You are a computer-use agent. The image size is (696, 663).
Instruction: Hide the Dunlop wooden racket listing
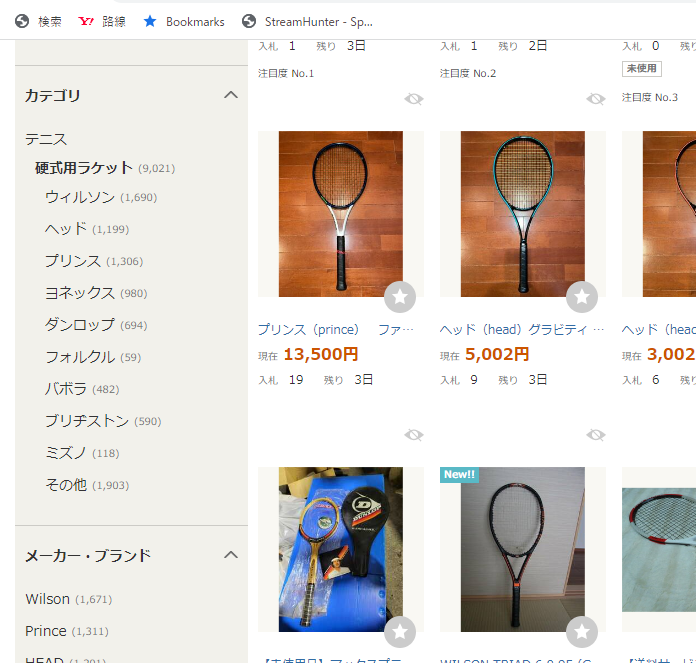coord(414,435)
